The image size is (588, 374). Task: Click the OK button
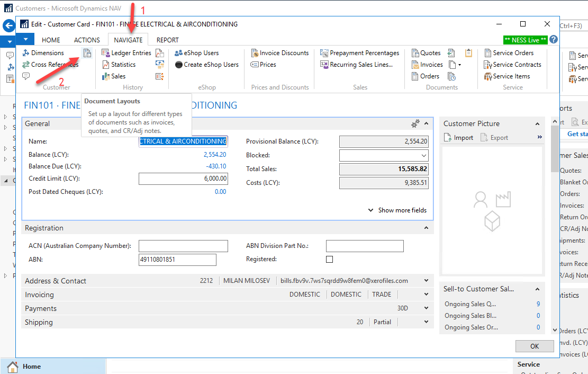click(535, 346)
